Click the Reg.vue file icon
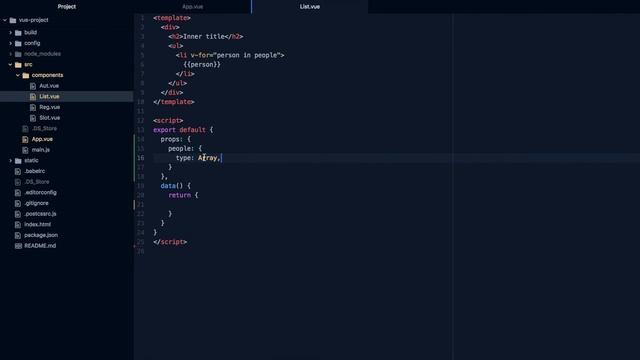 (33, 107)
